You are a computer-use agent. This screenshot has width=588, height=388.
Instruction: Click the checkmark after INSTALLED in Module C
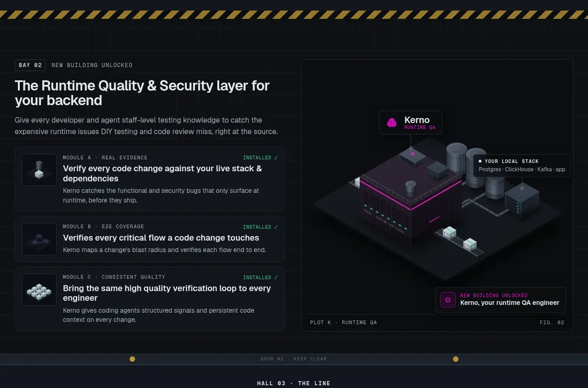coord(276,277)
